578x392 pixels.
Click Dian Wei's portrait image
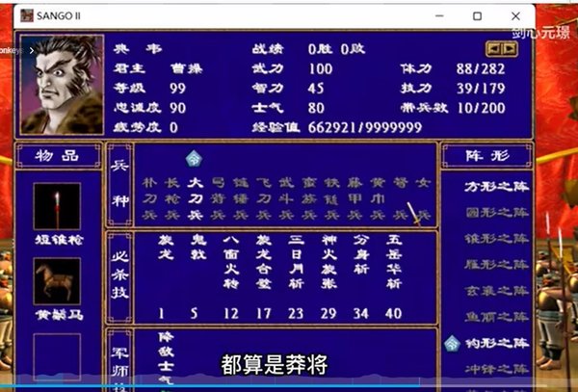click(x=62, y=85)
